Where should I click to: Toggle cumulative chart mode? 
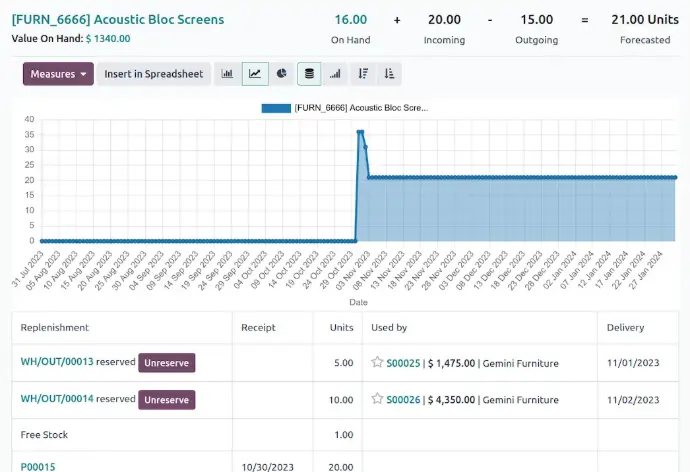pyautogui.click(x=335, y=74)
